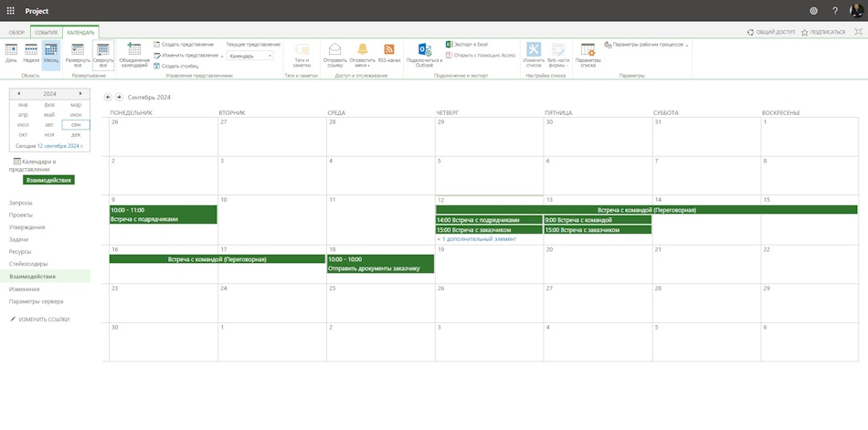The width and height of the screenshot is (868, 430).
Task: Expand Параметры рабочих процессов menu
Action: pyautogui.click(x=647, y=44)
